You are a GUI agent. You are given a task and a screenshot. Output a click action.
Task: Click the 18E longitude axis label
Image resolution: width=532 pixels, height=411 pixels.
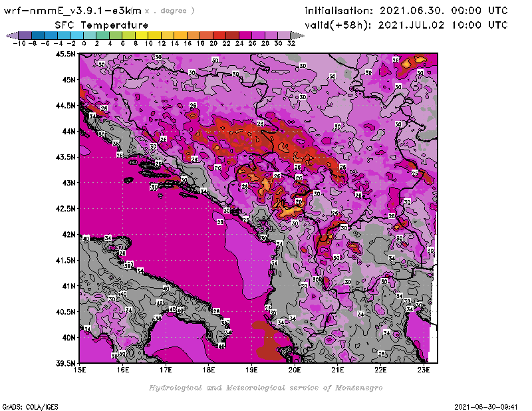pyautogui.click(x=209, y=370)
